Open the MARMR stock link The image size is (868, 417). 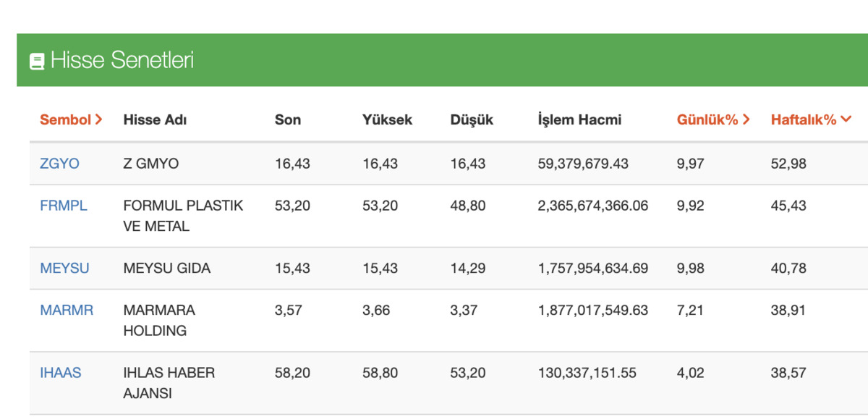pos(67,310)
